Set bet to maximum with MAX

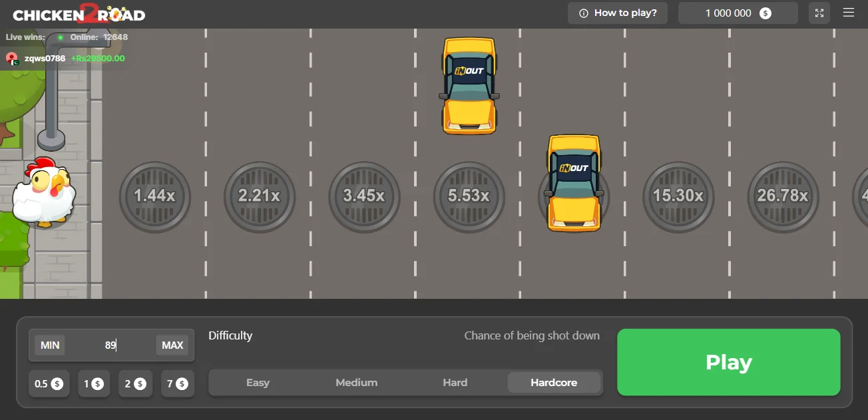tap(172, 345)
